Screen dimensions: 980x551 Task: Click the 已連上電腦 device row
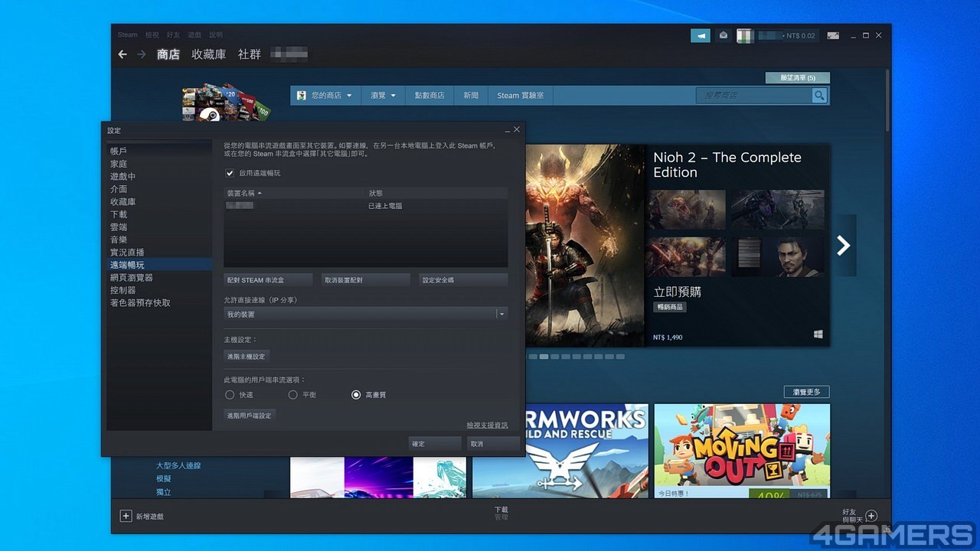pos(365,206)
